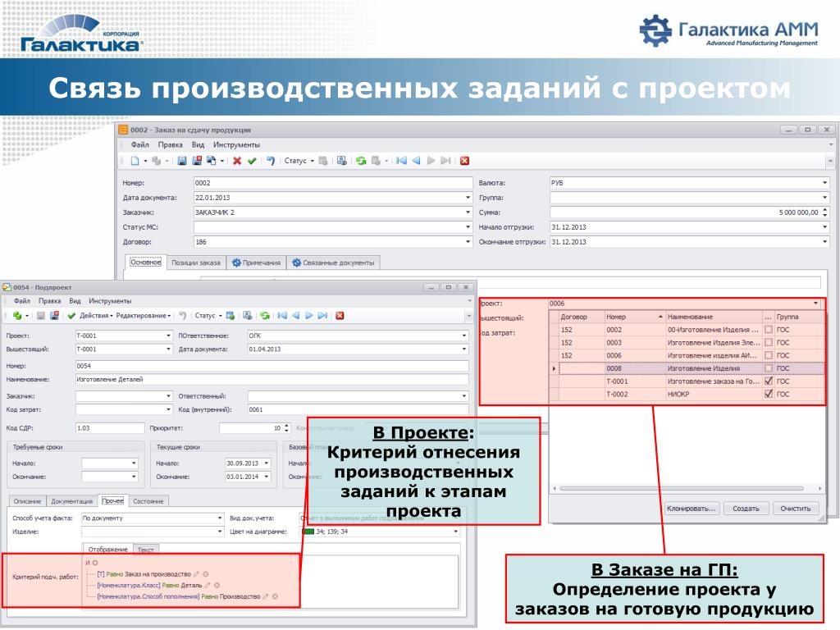Go to next record in Заказ toolbar

[x=431, y=161]
